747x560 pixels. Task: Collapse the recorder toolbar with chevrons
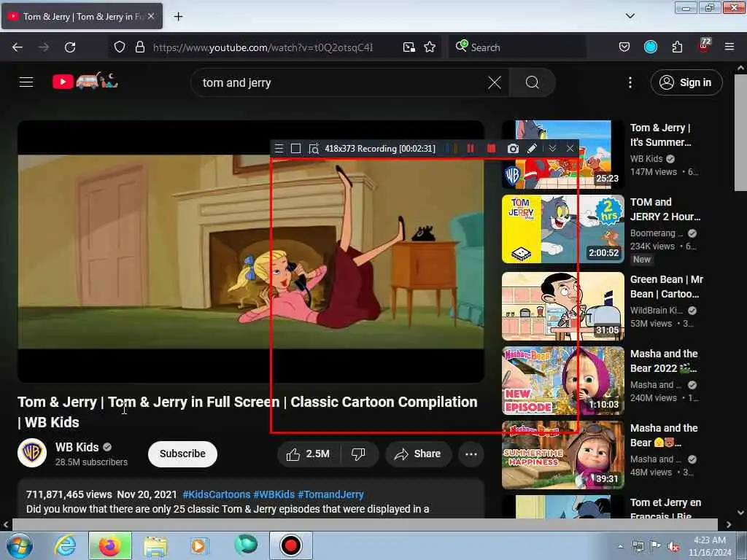pyautogui.click(x=552, y=149)
